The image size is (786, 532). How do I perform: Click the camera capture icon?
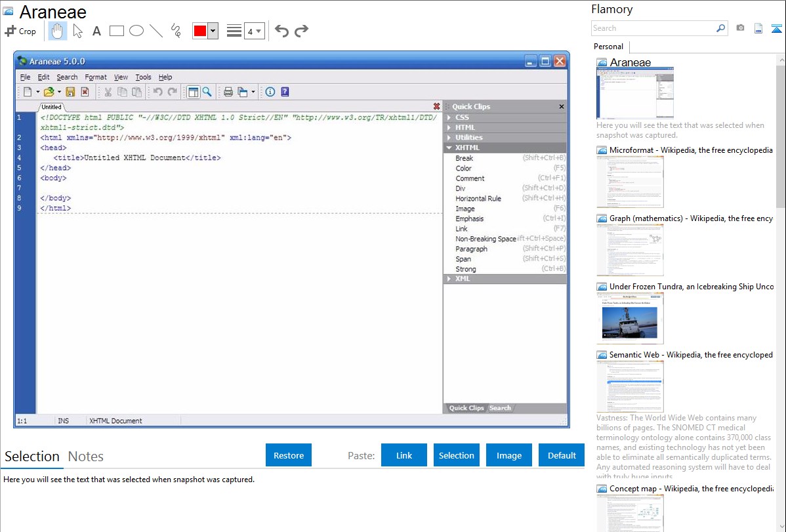click(740, 28)
